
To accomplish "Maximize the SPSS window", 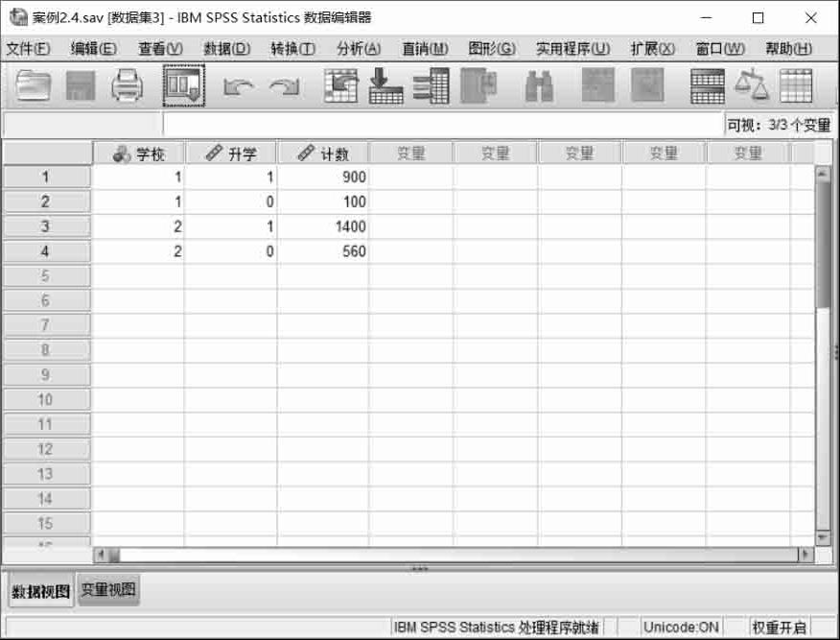I will pos(758,18).
